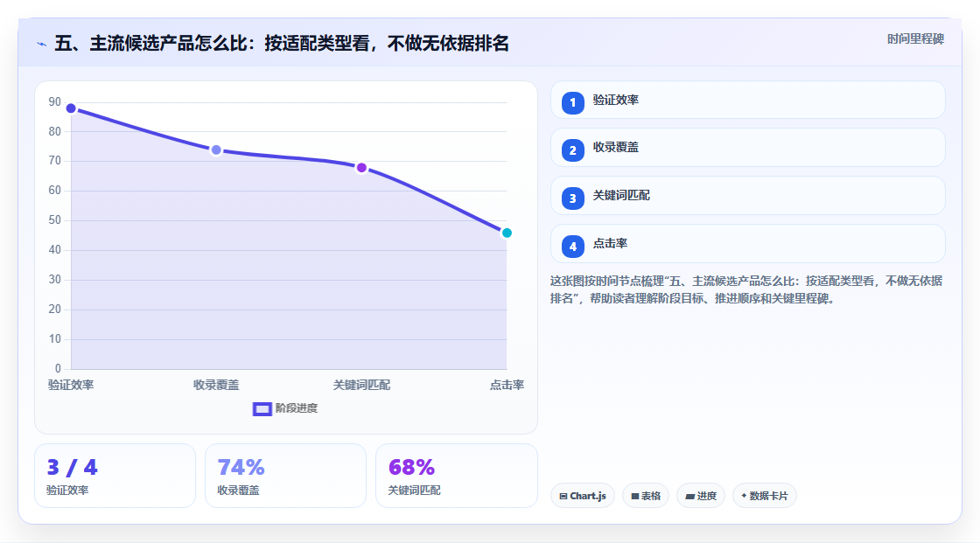Open the 3 / 4 验证效率 stat card
The height and width of the screenshot is (543, 980).
[115, 476]
